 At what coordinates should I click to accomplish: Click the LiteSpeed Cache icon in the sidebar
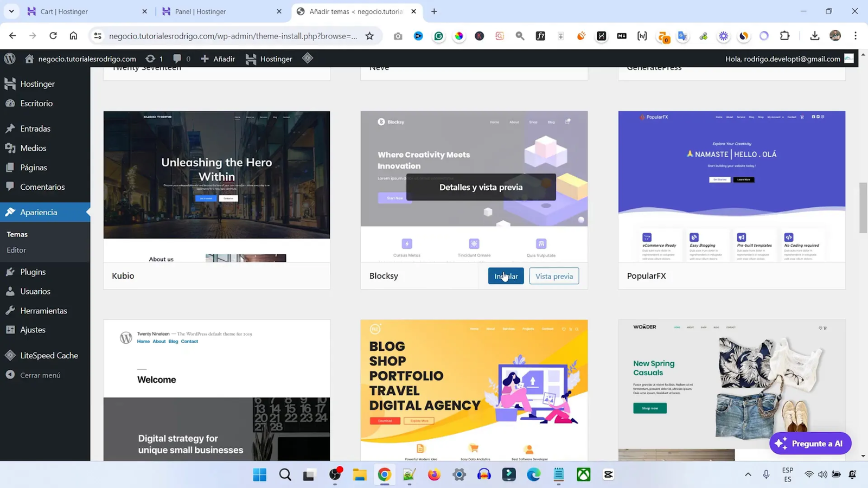[10, 355]
